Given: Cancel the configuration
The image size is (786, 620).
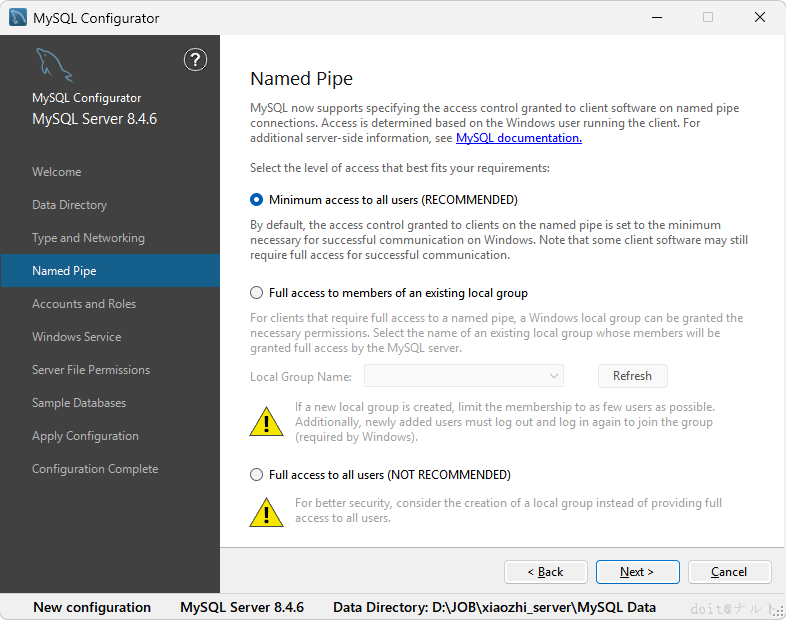Looking at the screenshot, I should pyautogui.click(x=729, y=572).
